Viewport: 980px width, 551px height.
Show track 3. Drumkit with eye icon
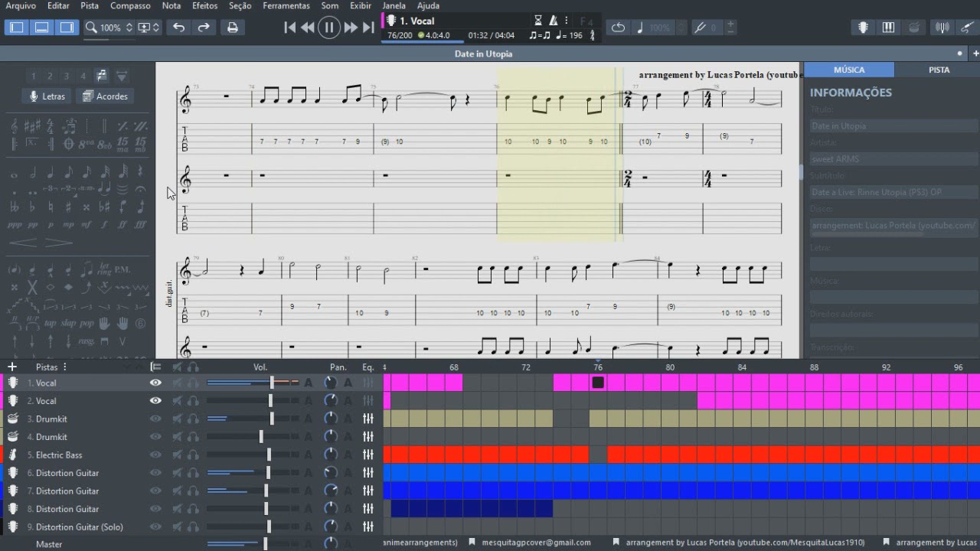pos(155,419)
